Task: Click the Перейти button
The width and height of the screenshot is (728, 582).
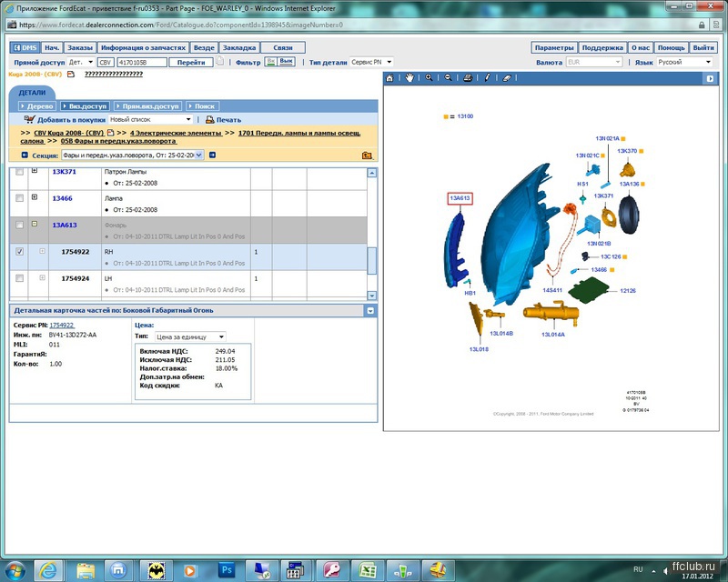Action: tap(191, 62)
